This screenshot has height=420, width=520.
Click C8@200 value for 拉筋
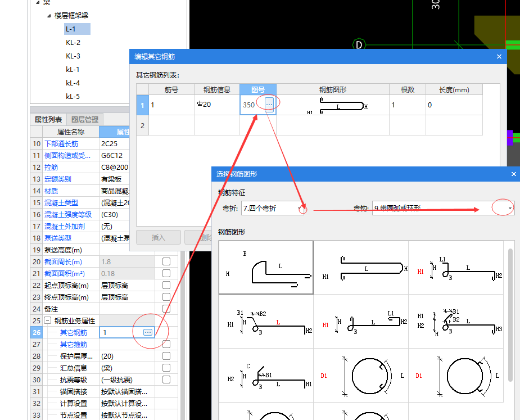(115, 167)
